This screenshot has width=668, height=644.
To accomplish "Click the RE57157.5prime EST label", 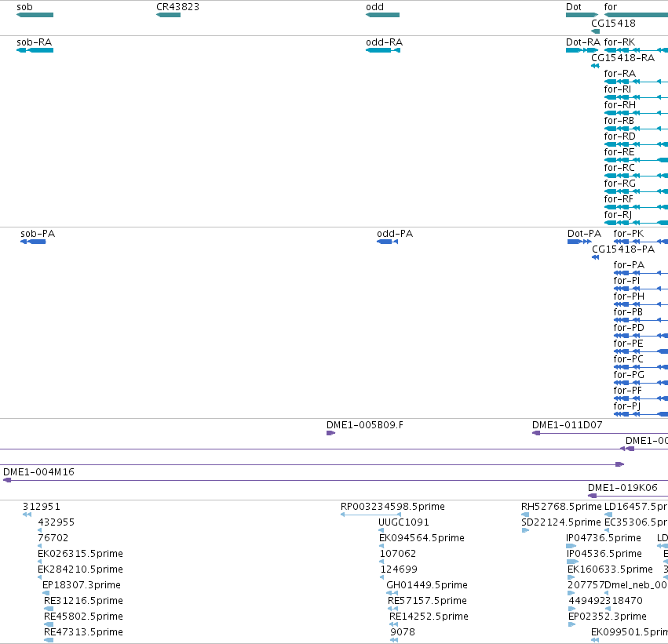I will (x=427, y=601).
